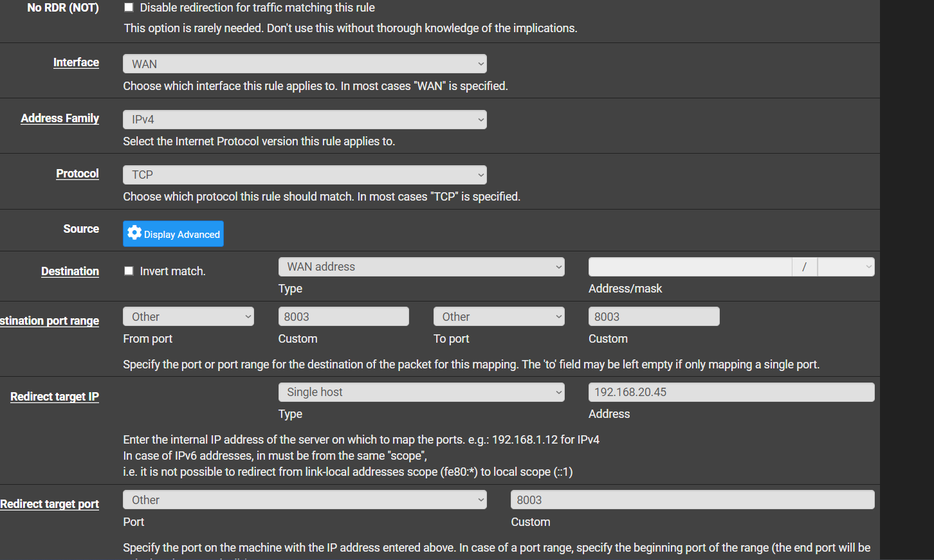Open the Interface dropdown showing WAN
The height and width of the screenshot is (560, 934).
(305, 64)
